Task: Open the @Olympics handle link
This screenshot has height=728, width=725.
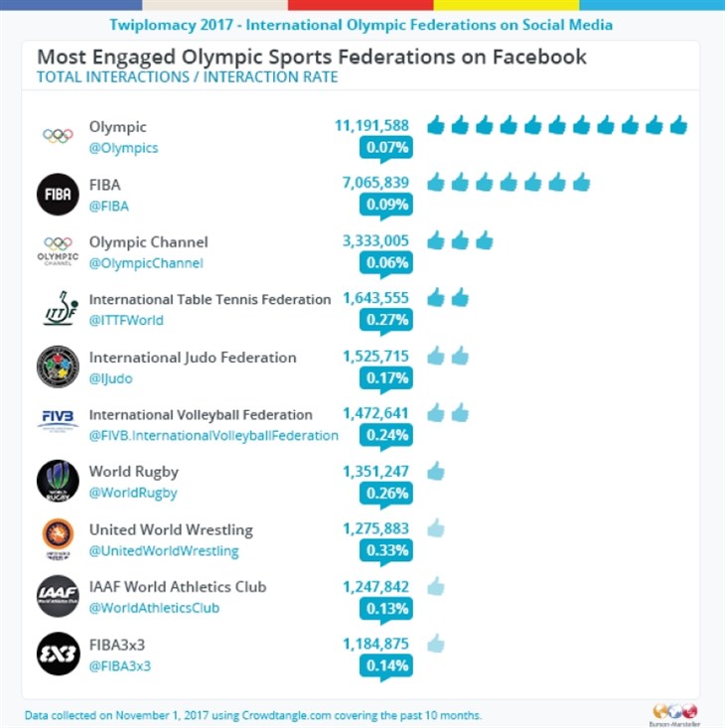Action: [x=123, y=148]
